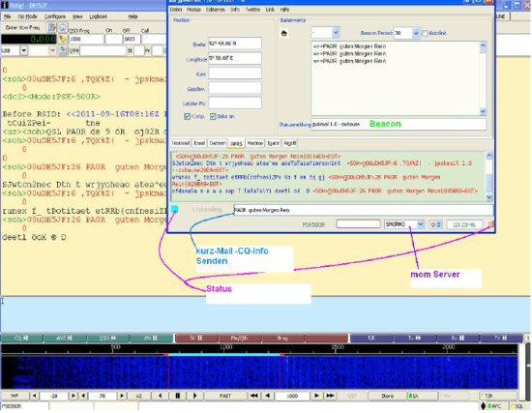Toggle the Bake an checkbox
The height and width of the screenshot is (413, 532).
point(213,116)
